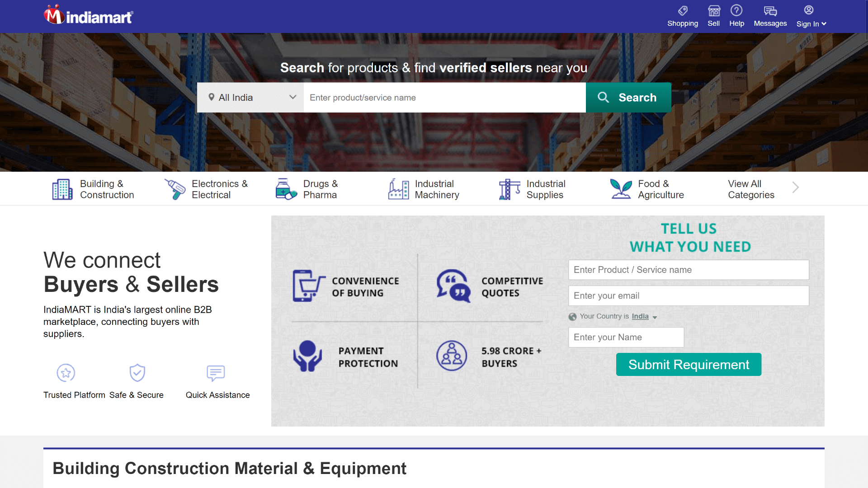This screenshot has height=488, width=868.
Task: Open the Messages chat icon
Action: pyautogui.click(x=770, y=10)
